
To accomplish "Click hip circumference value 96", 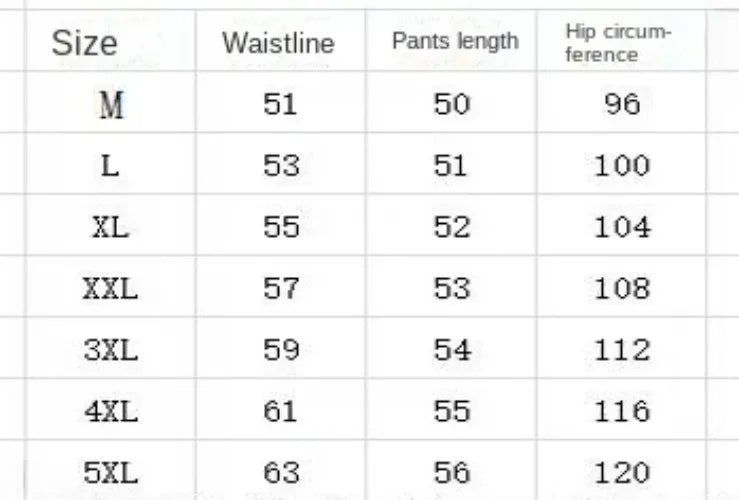I will (x=622, y=104).
